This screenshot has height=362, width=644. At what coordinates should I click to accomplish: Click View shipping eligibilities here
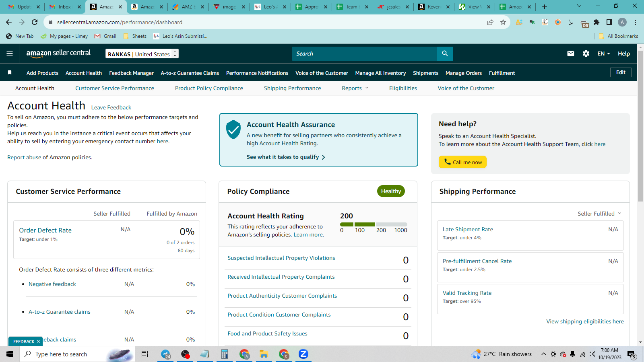[585, 321]
